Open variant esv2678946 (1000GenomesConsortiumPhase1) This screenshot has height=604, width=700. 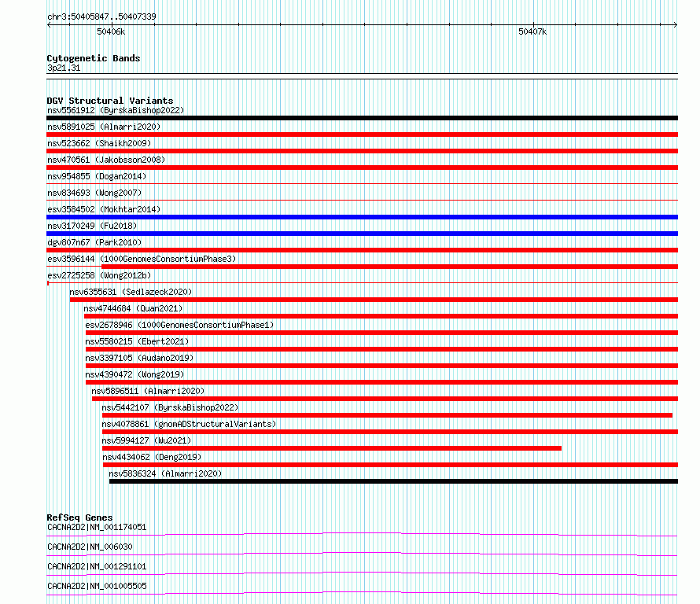click(x=179, y=325)
